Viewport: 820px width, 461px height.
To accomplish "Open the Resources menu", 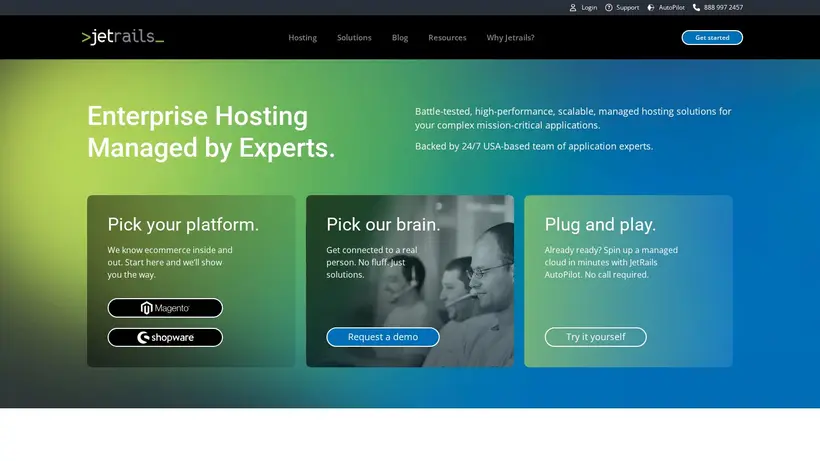I will (x=447, y=38).
